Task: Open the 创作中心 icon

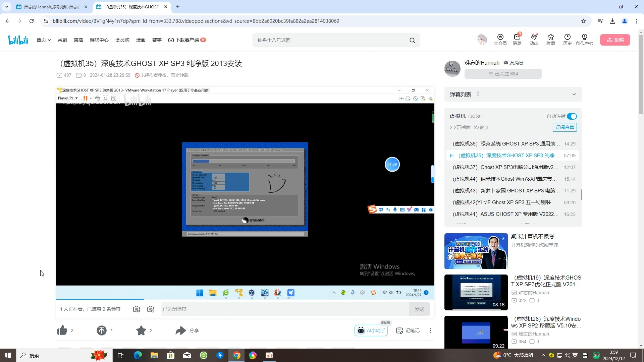Action: pyautogui.click(x=584, y=40)
